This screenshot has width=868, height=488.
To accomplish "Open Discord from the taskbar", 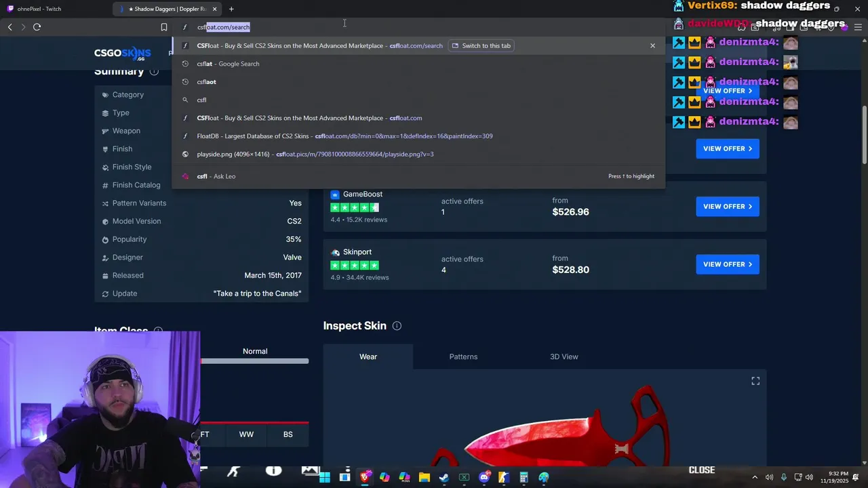I will [484, 477].
